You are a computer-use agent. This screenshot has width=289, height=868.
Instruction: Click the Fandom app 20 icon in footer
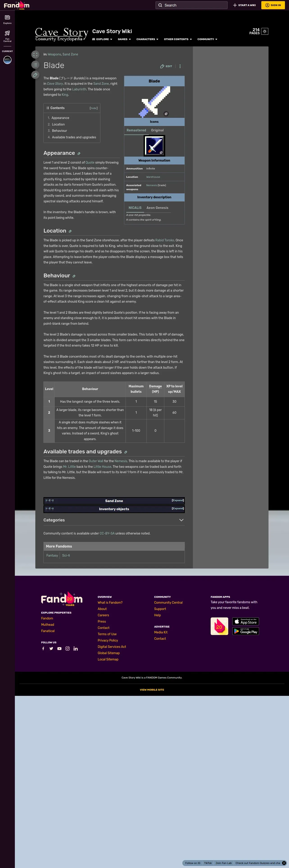point(219,626)
